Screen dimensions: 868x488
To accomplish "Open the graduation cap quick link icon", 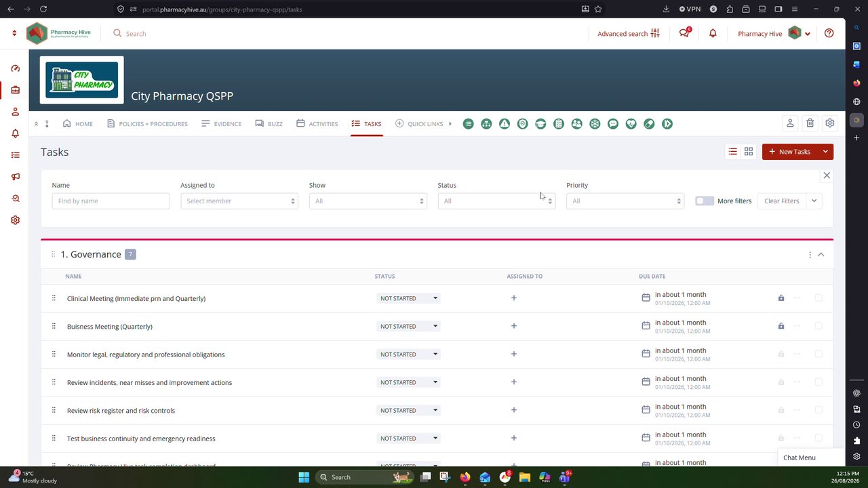I will (540, 123).
